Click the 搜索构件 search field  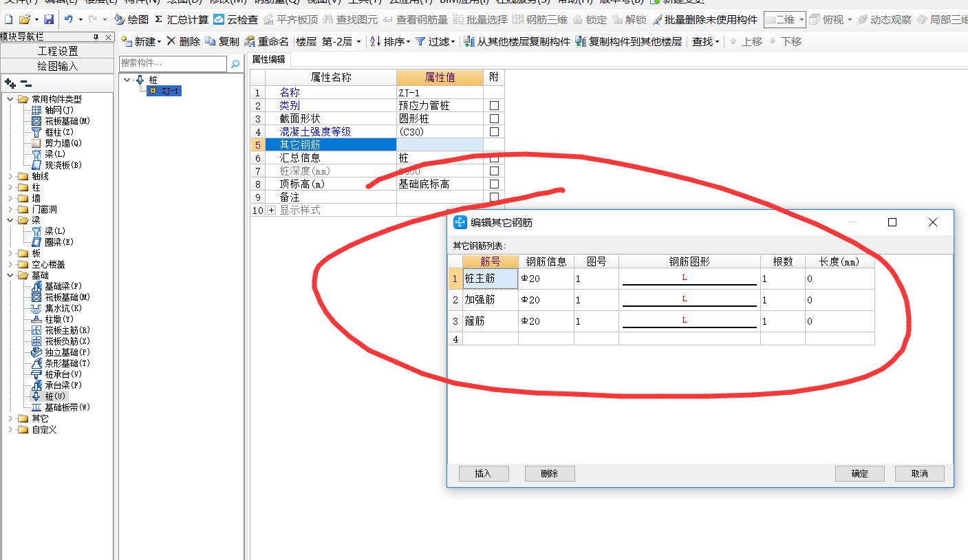coord(173,63)
